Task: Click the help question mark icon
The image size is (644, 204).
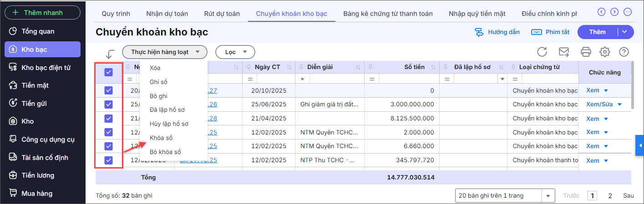Action: click(624, 52)
